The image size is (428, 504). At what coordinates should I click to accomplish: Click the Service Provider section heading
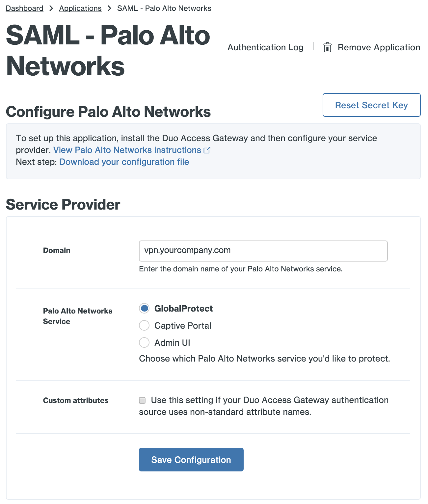coord(63,204)
